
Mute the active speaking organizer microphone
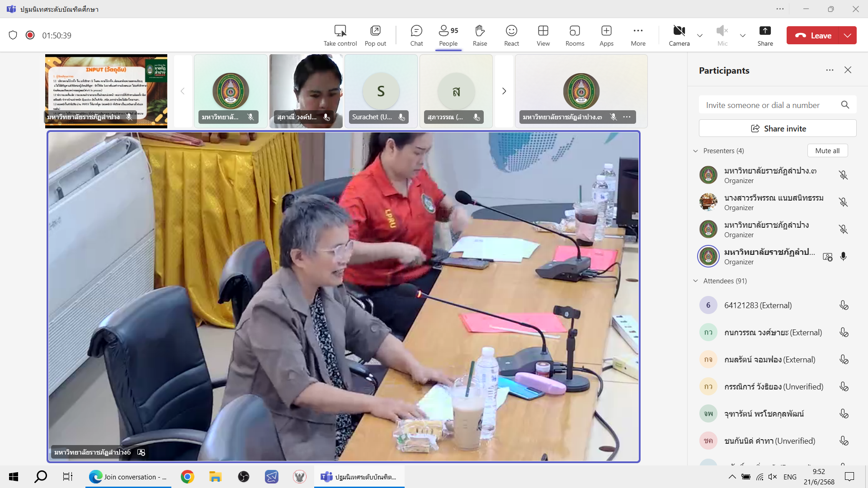tap(843, 257)
